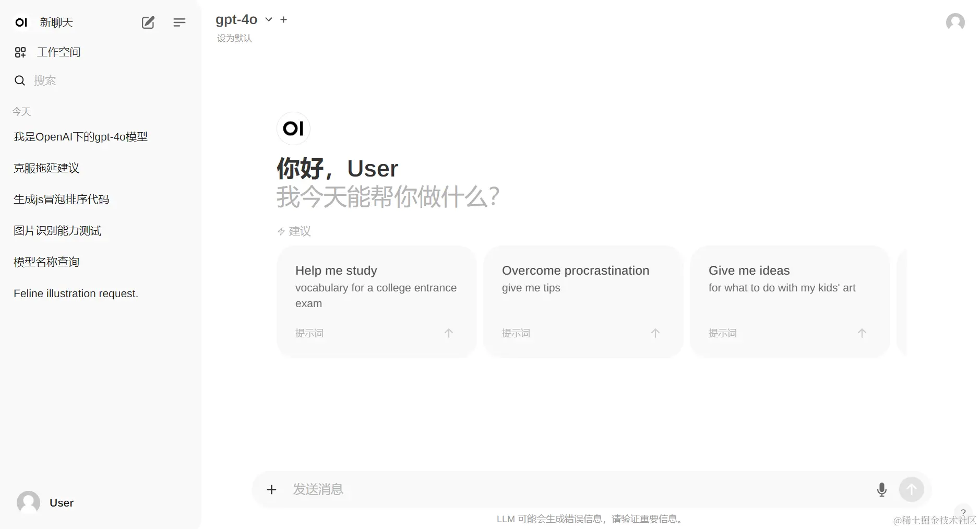Click the plus icon in the message box

click(271, 489)
